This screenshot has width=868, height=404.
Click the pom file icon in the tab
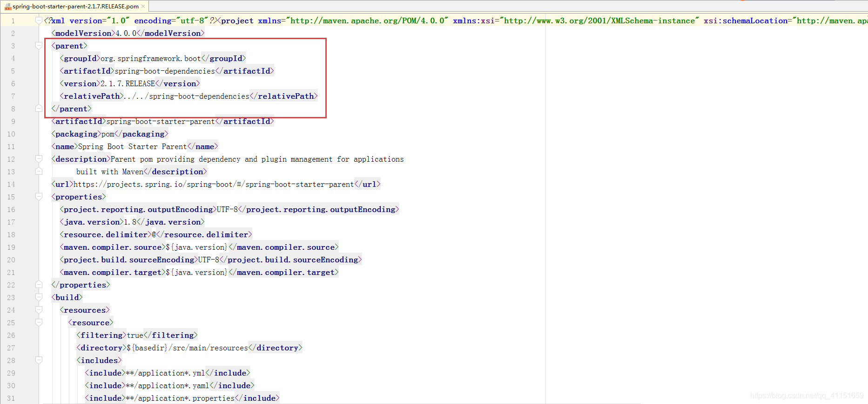point(7,7)
